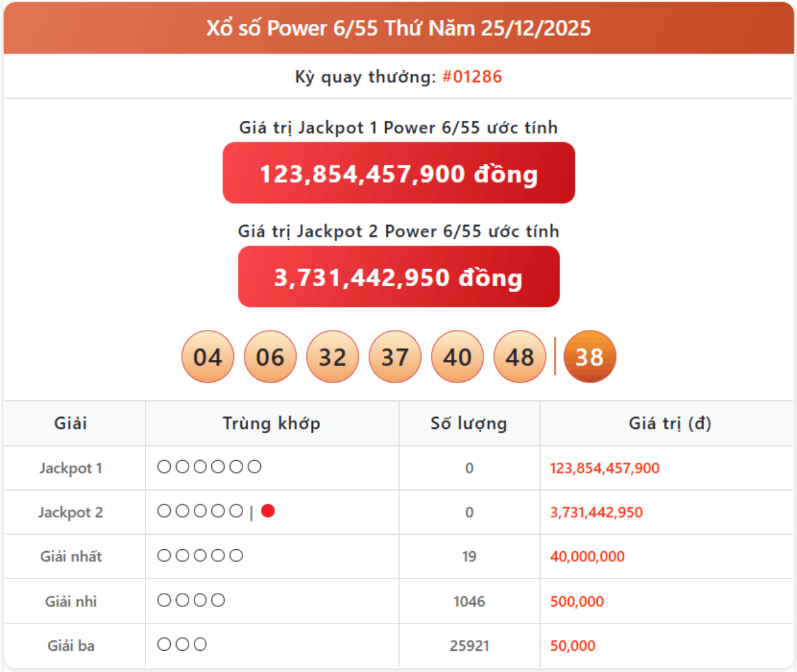Click the dark orange bonus ball 38
This screenshot has width=797, height=672.
tap(589, 357)
